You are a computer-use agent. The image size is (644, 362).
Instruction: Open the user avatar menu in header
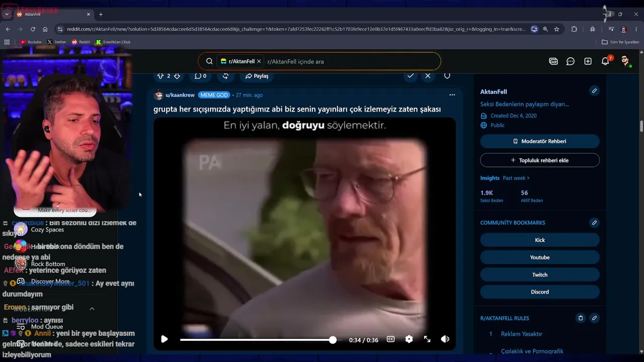(x=625, y=61)
